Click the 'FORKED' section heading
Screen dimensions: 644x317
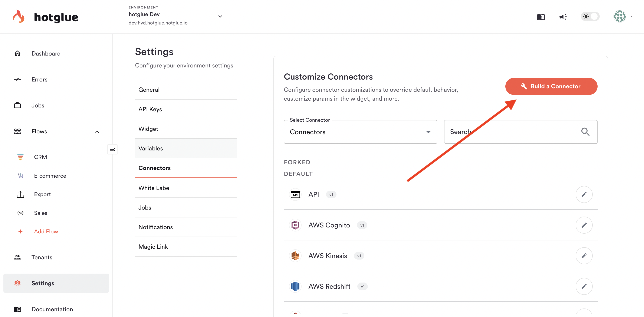tap(297, 162)
